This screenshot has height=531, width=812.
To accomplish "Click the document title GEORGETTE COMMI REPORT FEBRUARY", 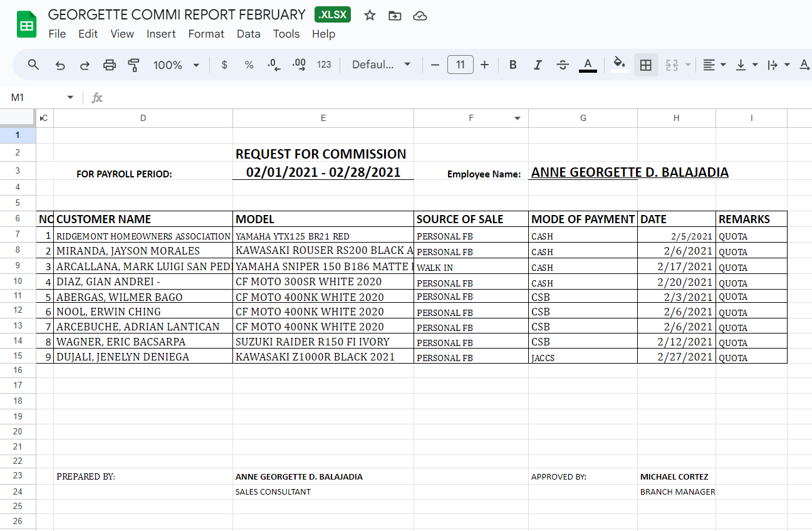I will [177, 14].
